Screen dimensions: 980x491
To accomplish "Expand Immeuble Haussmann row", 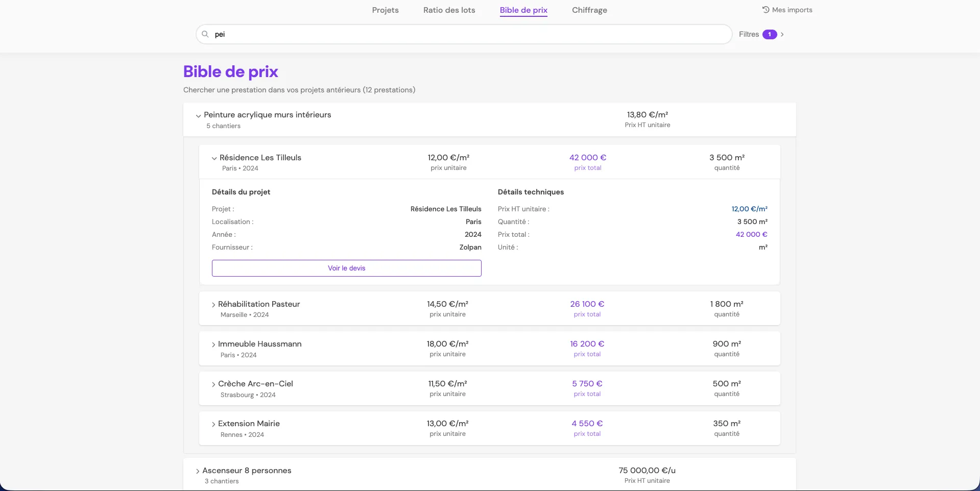I will point(213,345).
